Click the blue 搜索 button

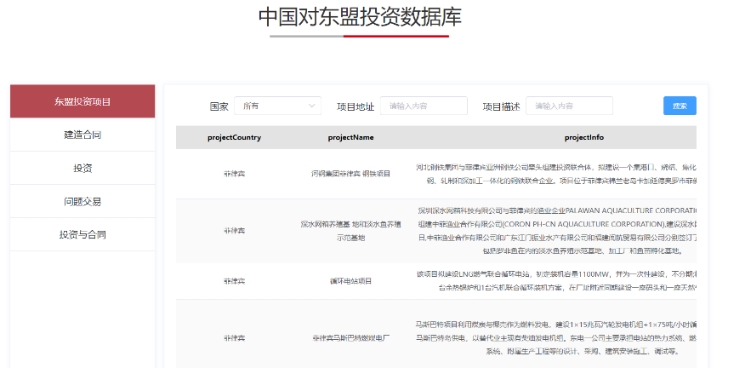(x=679, y=106)
